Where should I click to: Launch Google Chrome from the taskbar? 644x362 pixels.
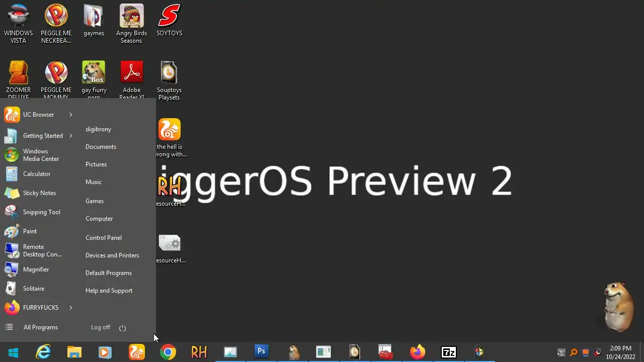point(168,352)
